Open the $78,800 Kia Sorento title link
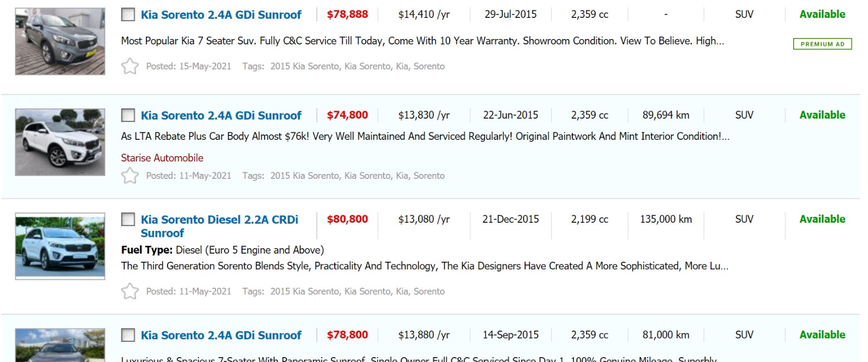This screenshot has height=362, width=868. (x=221, y=335)
